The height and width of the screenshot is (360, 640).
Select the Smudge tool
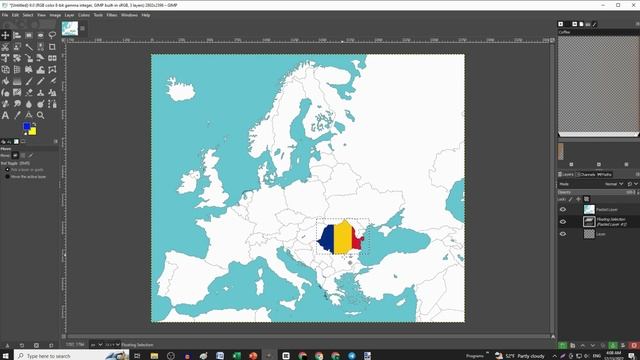[x=17, y=104]
